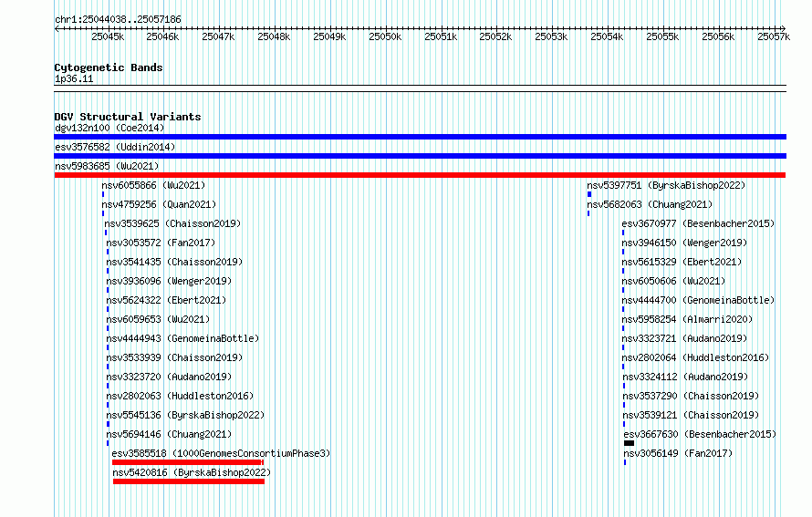
Task: Select nsv3324112 (Audano2019) entry
Action: coord(686,377)
